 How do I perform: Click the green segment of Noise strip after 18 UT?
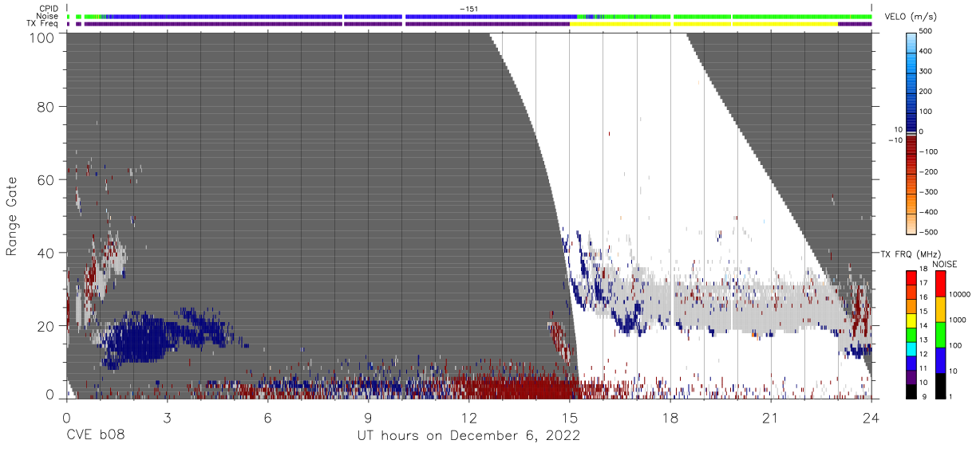(x=773, y=16)
